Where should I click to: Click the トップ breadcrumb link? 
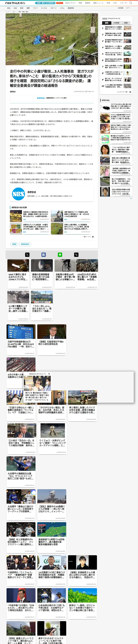(7, 11)
